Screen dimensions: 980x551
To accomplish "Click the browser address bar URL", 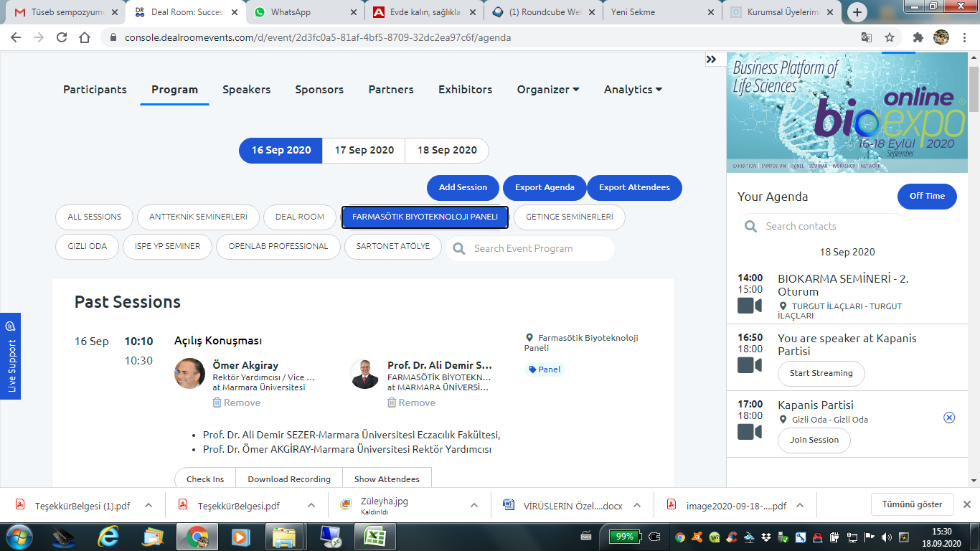I will pos(318,37).
